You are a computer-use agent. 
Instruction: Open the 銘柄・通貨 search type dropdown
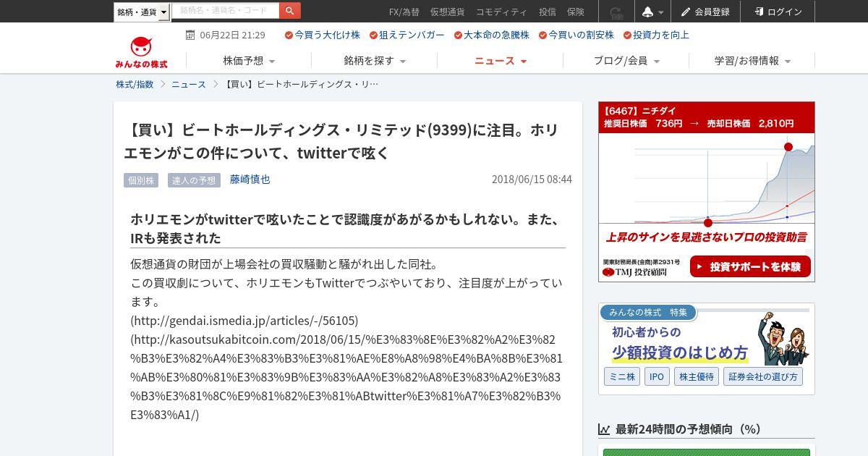point(142,12)
